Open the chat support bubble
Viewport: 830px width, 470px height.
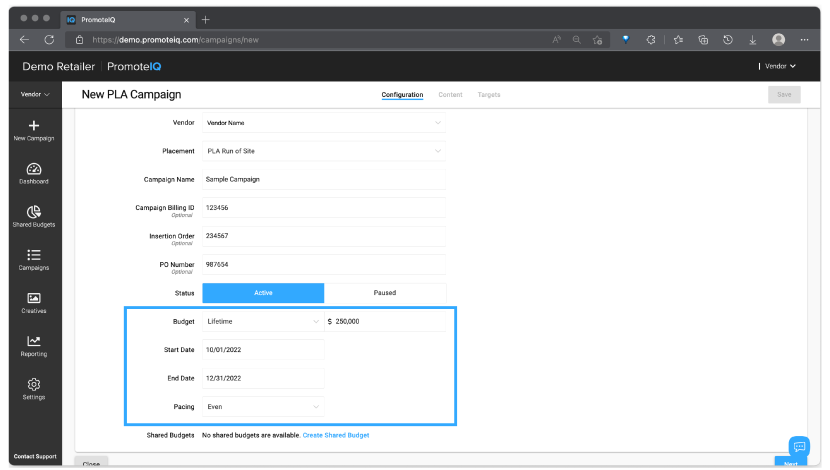pos(799,446)
